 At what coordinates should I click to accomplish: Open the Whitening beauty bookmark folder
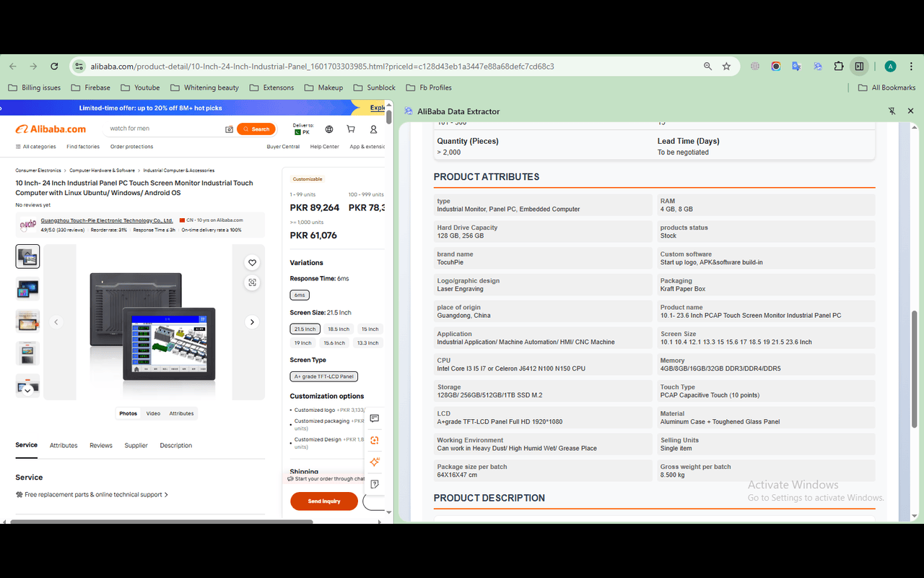(x=205, y=87)
